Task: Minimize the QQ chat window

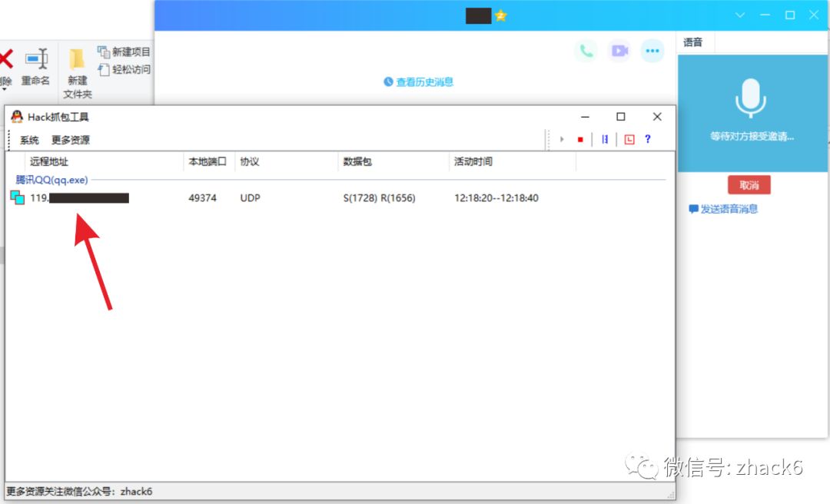Action: click(765, 15)
